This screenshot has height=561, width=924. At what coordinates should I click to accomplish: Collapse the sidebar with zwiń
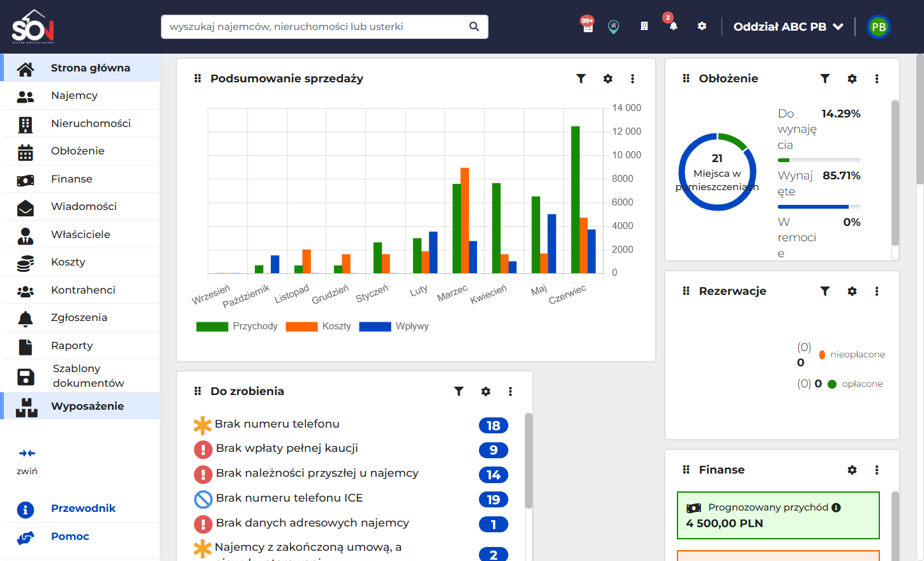point(27,461)
